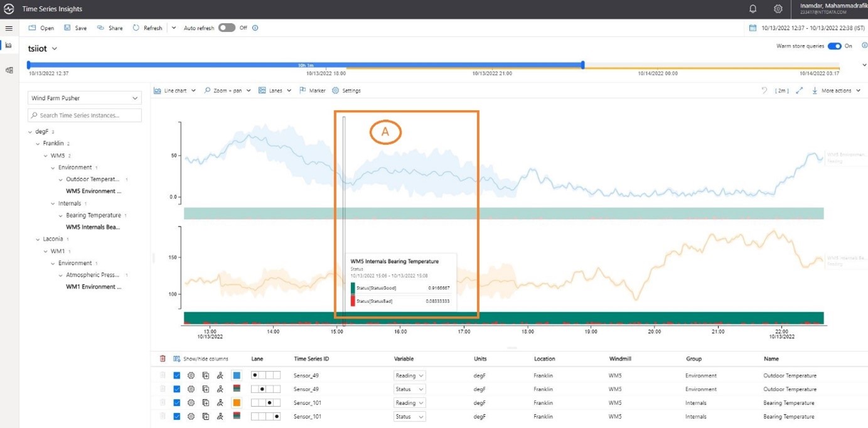Duplicate the Sensor_101 Reading row

click(x=205, y=403)
